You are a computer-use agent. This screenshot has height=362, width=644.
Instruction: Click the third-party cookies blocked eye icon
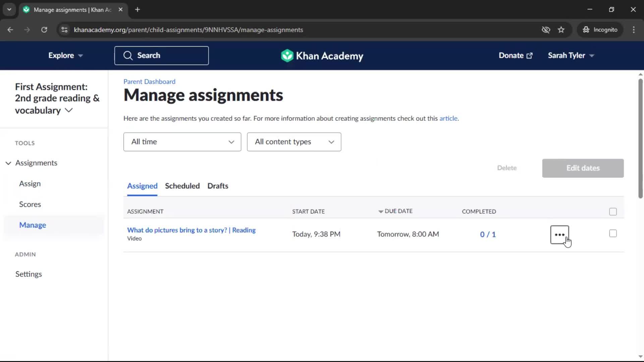(x=546, y=30)
